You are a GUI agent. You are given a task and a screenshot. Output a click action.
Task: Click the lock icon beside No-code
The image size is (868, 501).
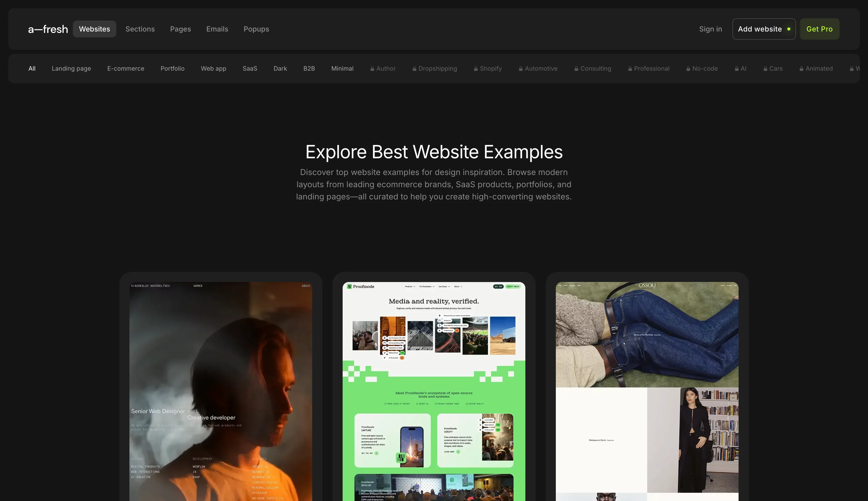point(688,69)
